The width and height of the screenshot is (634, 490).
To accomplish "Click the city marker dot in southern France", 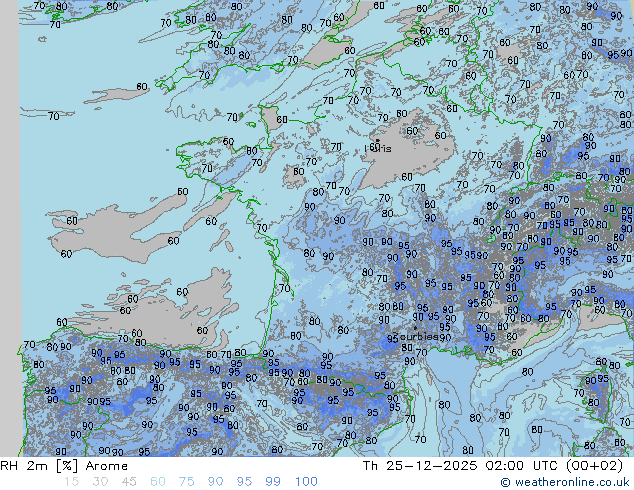I will coord(415,328).
